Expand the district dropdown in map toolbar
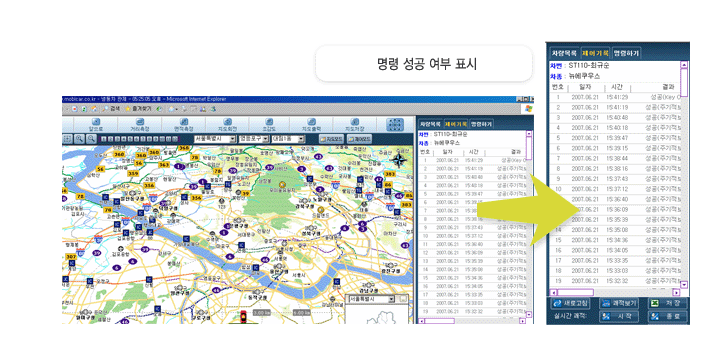Screen dimensions: 720x360 [x=253, y=139]
